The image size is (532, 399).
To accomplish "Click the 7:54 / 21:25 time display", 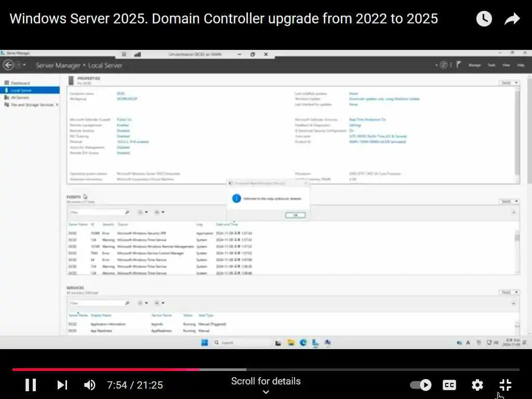I will (135, 385).
